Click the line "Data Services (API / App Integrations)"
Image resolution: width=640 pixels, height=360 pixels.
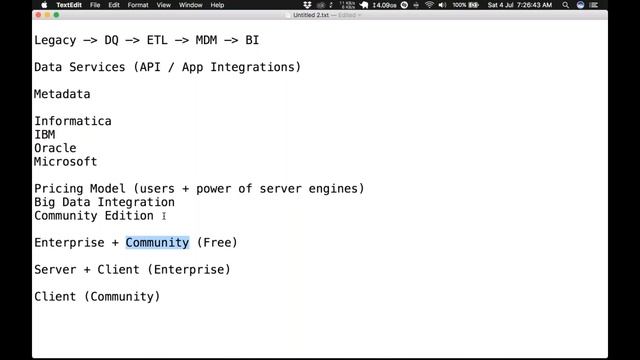click(x=167, y=67)
